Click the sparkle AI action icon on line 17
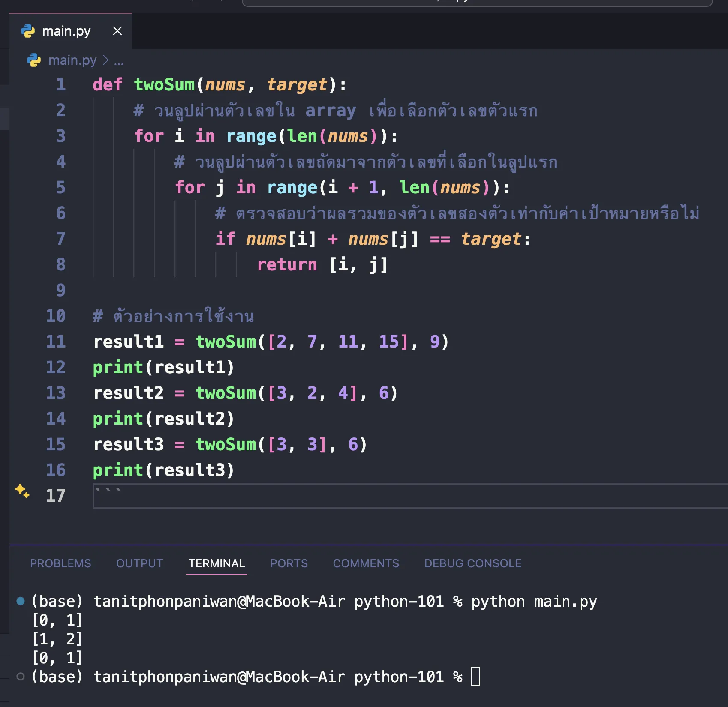The width and height of the screenshot is (728, 707). click(x=22, y=491)
